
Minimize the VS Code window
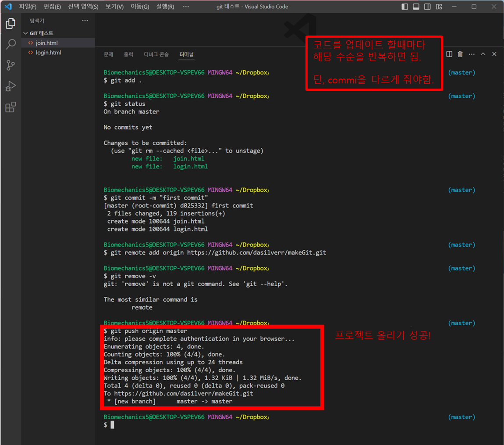pyautogui.click(x=454, y=7)
